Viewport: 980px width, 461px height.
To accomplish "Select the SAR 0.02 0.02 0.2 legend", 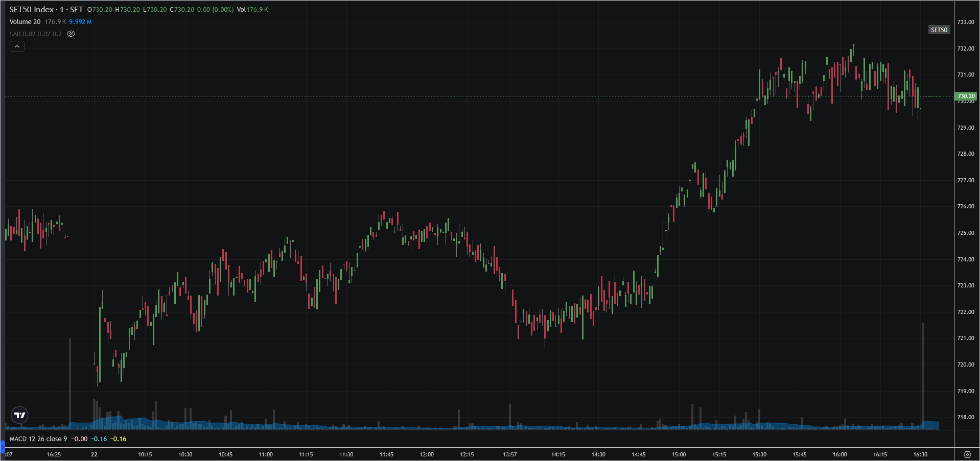I will 36,34.
